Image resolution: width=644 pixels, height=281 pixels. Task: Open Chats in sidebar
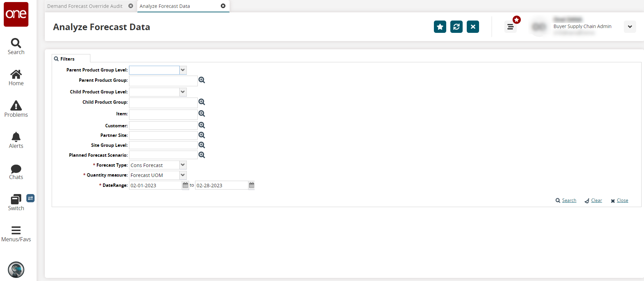pos(16,172)
